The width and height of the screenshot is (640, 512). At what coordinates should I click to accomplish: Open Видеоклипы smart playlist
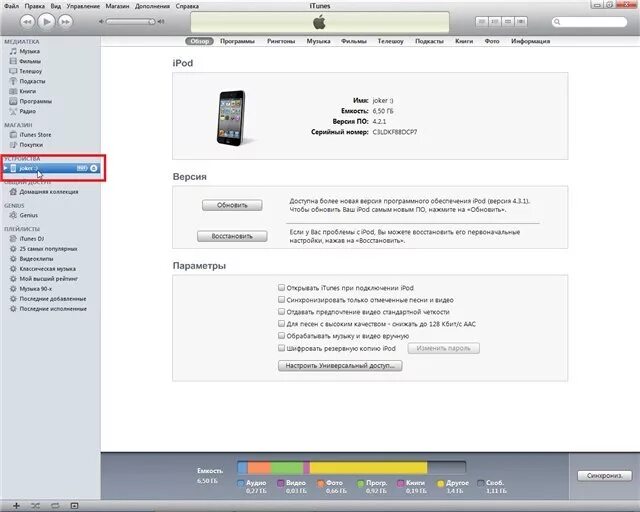point(36,258)
